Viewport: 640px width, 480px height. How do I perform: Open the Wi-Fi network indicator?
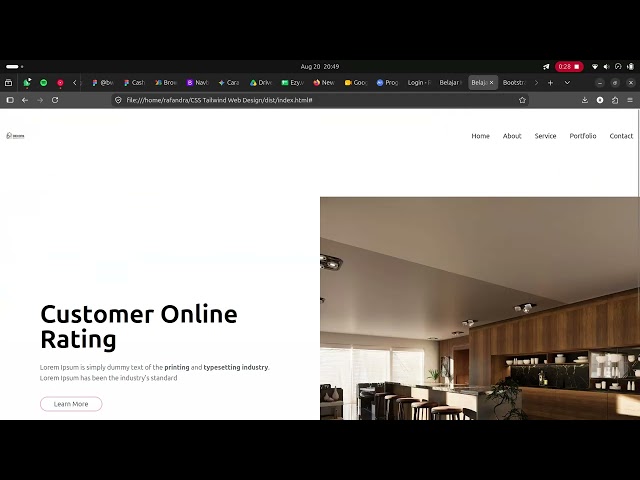[595, 67]
